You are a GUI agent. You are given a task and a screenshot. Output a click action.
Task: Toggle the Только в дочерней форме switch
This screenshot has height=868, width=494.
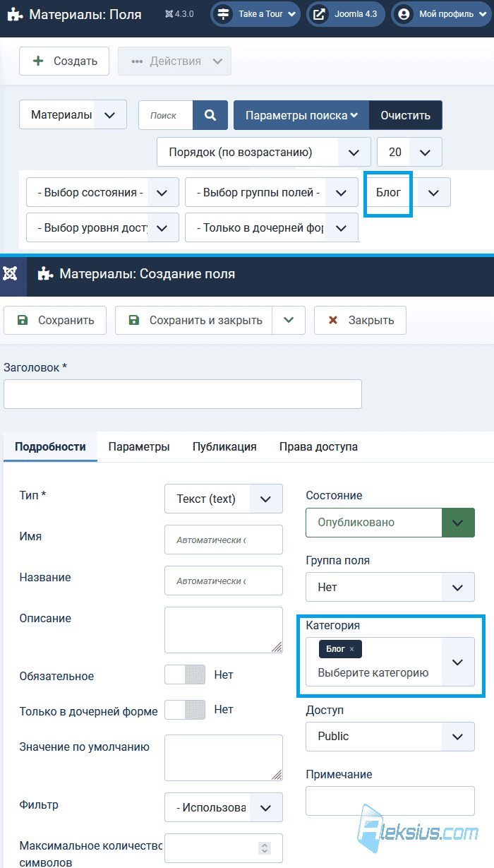click(x=185, y=709)
